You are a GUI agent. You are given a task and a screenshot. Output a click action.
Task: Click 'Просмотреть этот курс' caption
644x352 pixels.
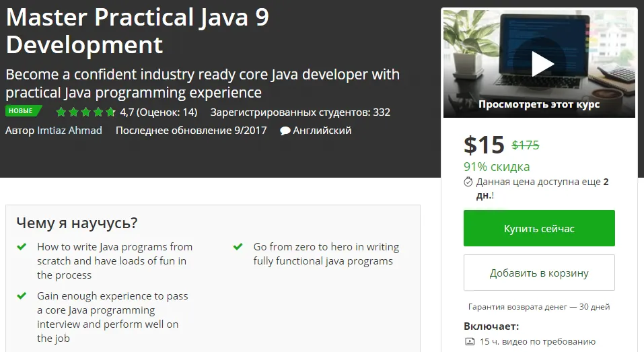539,104
